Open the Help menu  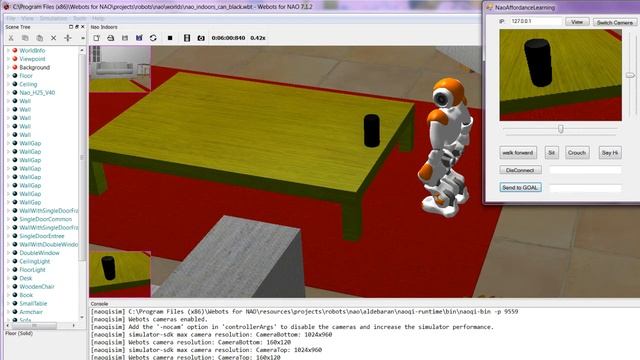(x=98, y=18)
